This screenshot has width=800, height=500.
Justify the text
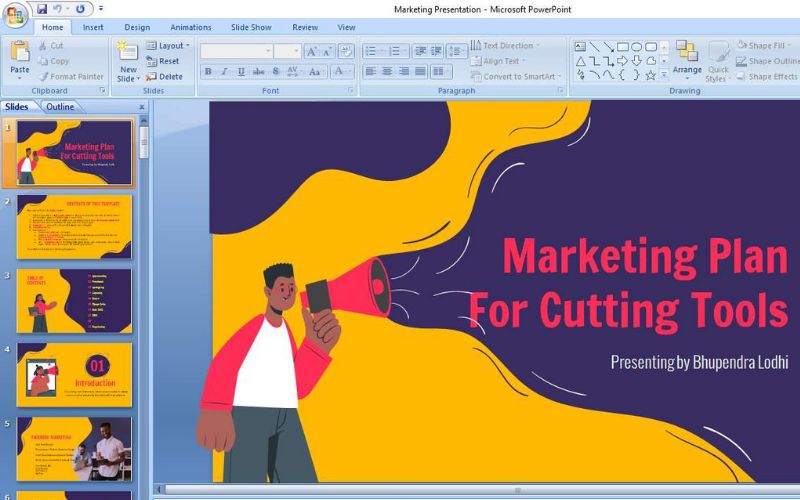click(420, 72)
